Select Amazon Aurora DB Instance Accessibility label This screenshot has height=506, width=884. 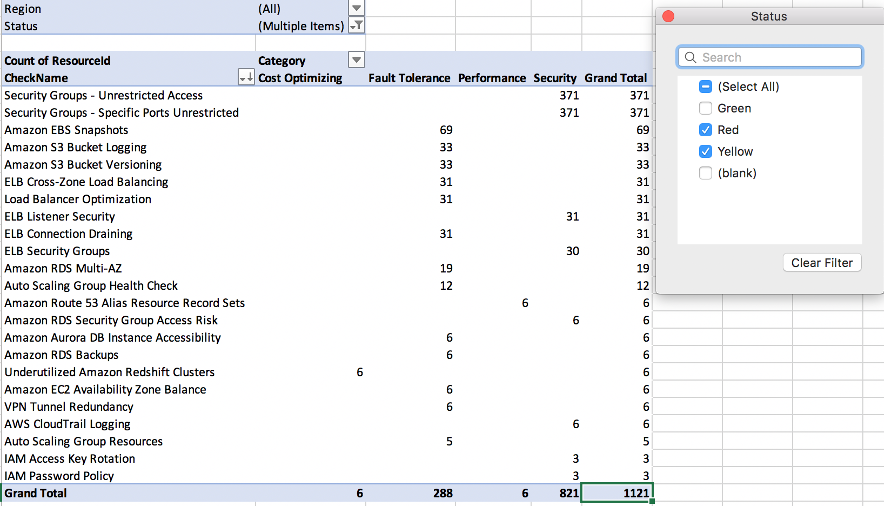112,338
